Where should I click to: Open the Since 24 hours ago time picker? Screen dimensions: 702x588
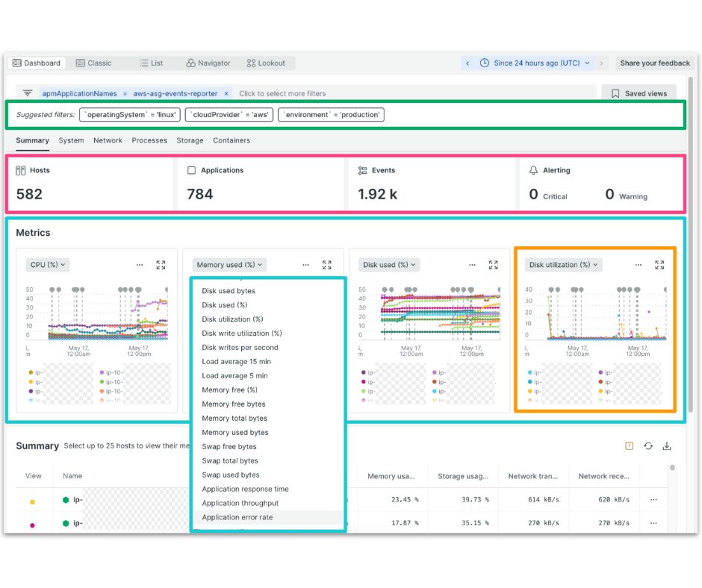pyautogui.click(x=535, y=63)
